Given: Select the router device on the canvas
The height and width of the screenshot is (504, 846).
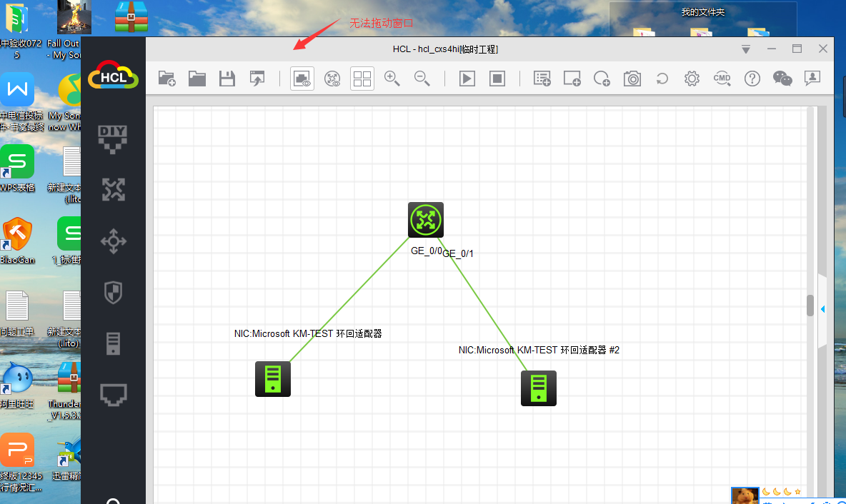Looking at the screenshot, I should [426, 220].
